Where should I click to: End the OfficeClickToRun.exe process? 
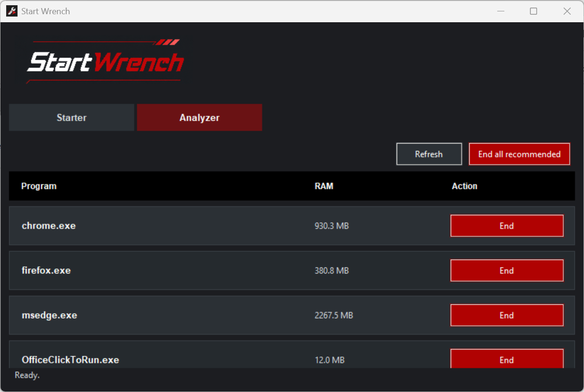click(x=507, y=359)
